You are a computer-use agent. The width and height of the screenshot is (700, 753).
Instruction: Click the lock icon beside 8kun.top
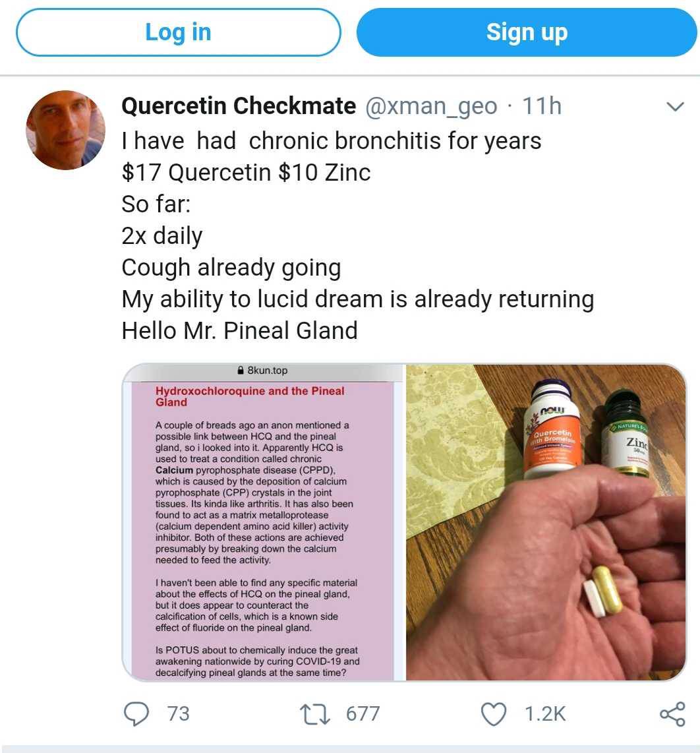click(x=241, y=371)
